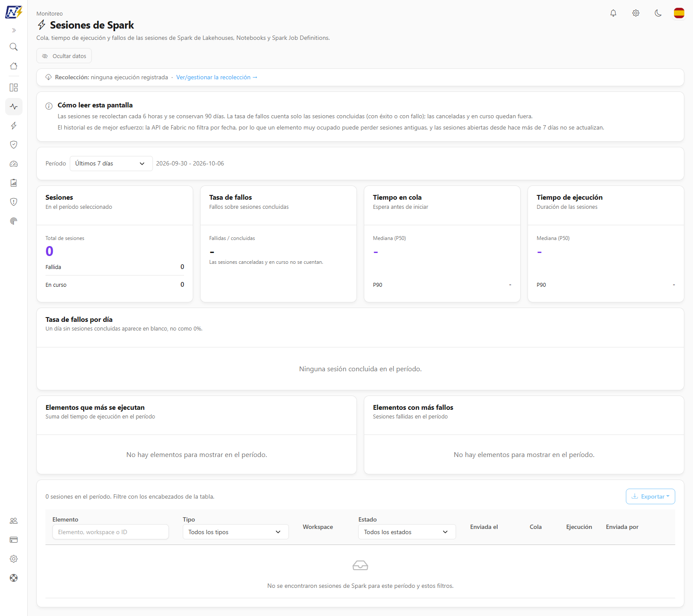Open the shield alert sidebar icon

[x=14, y=202]
